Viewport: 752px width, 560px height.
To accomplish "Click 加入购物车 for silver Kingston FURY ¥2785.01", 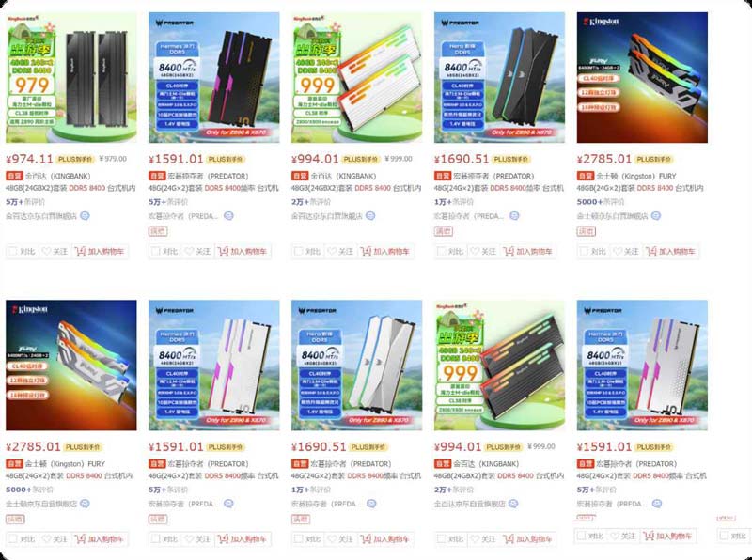I will pyautogui.click(x=101, y=539).
